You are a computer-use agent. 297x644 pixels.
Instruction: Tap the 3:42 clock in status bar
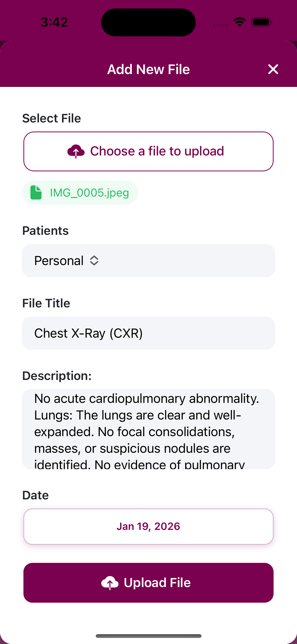click(x=54, y=22)
